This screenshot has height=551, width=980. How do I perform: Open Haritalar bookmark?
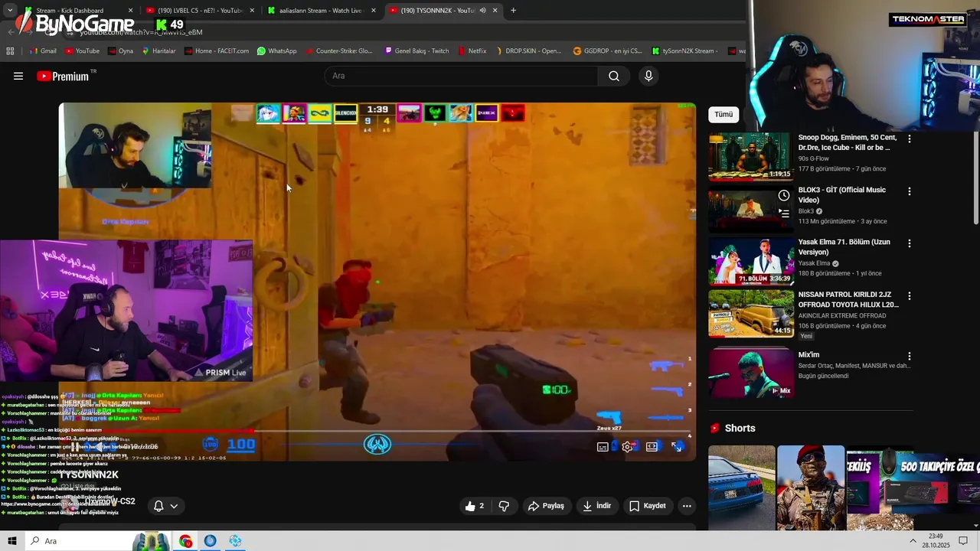pos(158,51)
